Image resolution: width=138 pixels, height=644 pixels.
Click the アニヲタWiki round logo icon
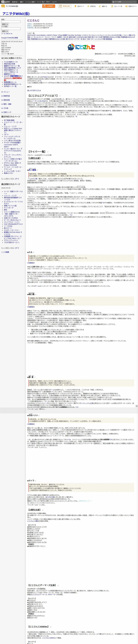[x=3, y=6]
